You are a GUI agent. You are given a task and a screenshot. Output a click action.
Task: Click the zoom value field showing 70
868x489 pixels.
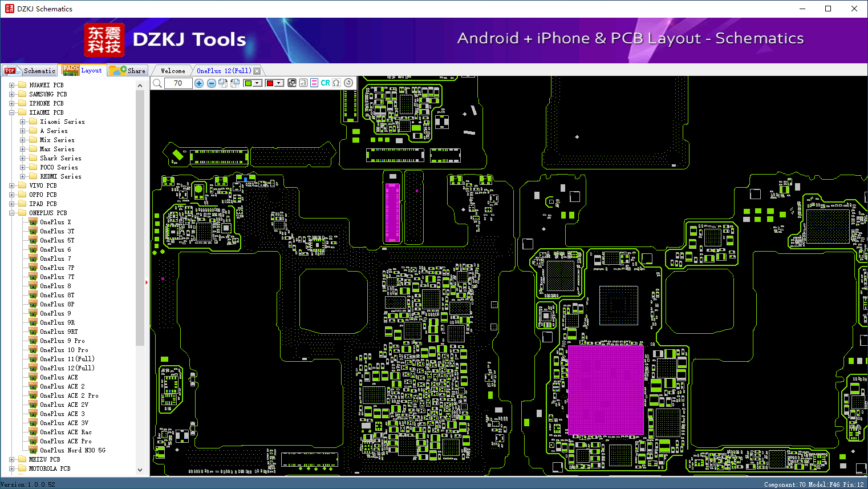point(178,83)
